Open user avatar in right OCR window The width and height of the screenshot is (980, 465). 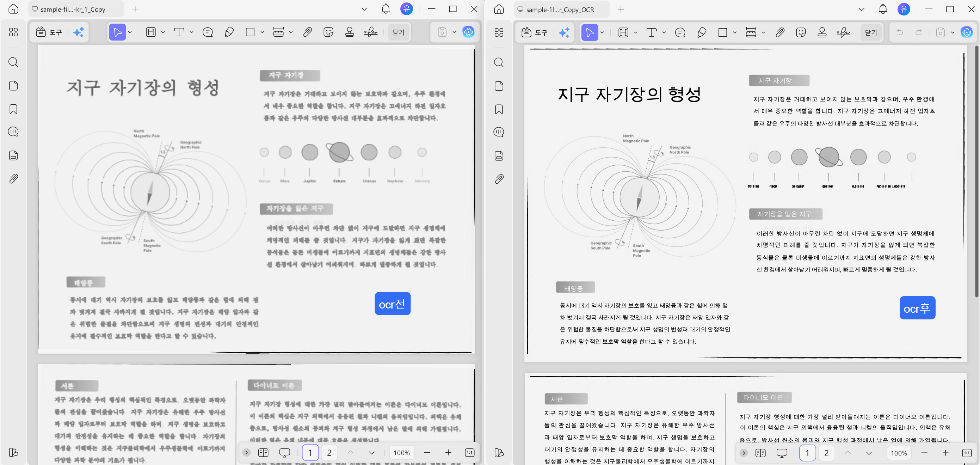(x=904, y=9)
